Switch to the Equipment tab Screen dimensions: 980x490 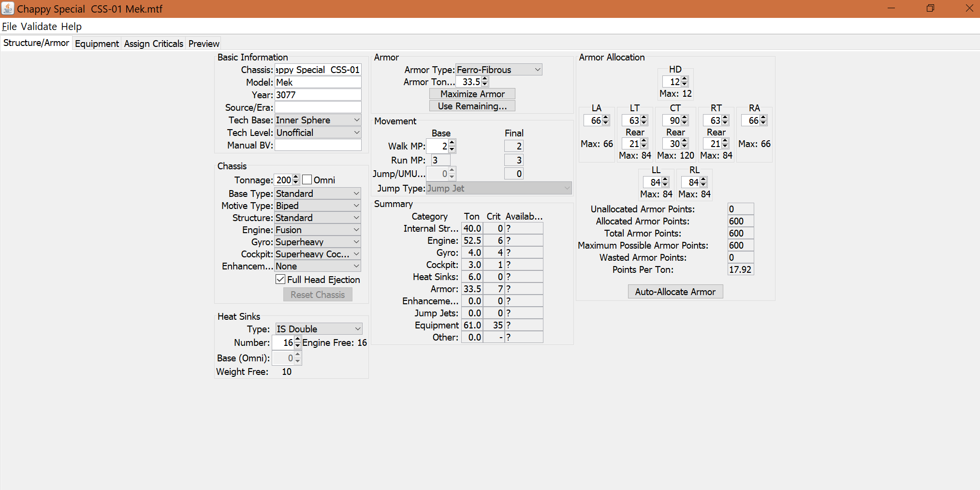[x=97, y=44]
